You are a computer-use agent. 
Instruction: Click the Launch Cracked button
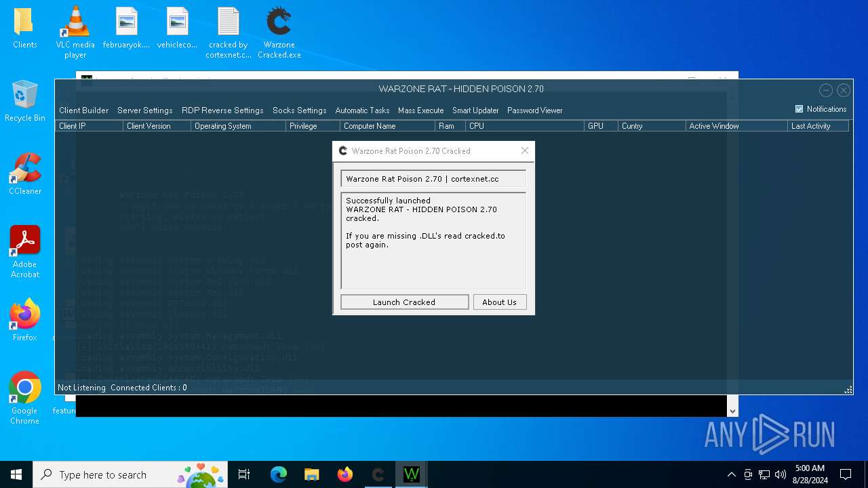point(404,302)
